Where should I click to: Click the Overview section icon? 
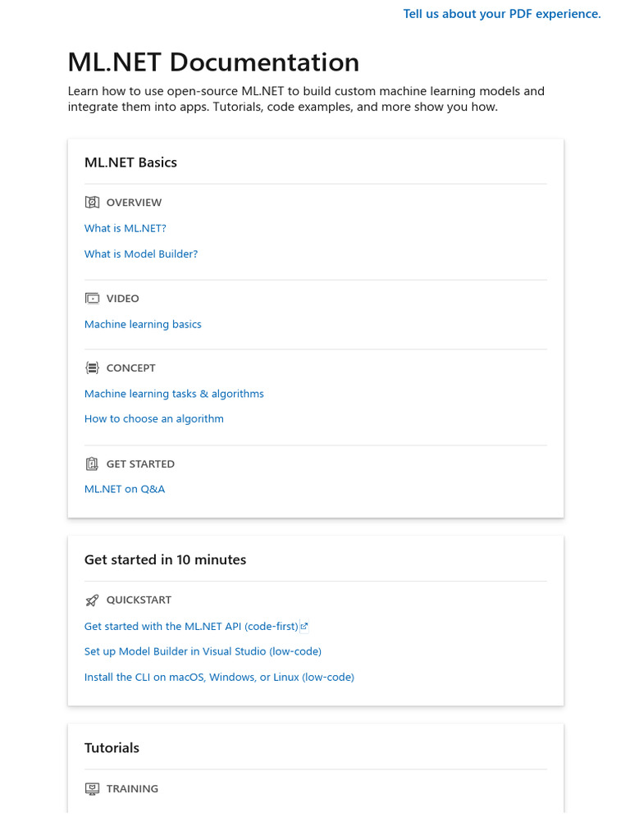tap(92, 203)
